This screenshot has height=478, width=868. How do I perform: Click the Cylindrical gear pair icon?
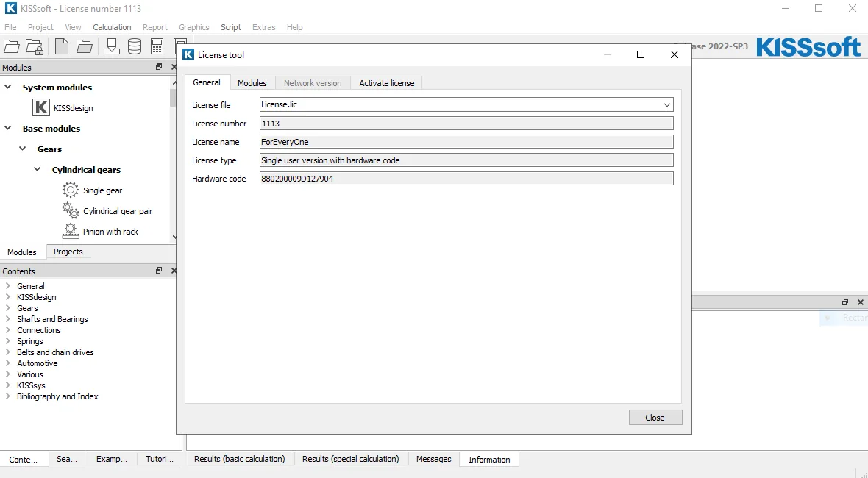click(71, 210)
